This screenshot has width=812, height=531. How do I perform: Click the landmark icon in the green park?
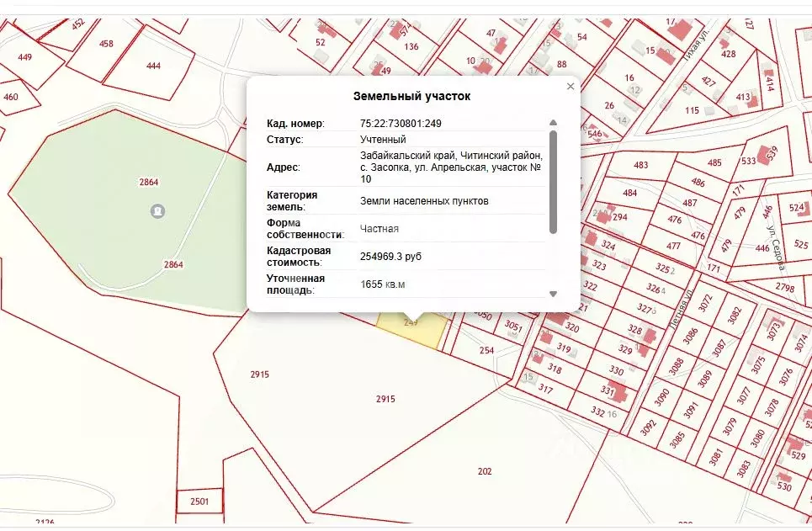point(157,210)
